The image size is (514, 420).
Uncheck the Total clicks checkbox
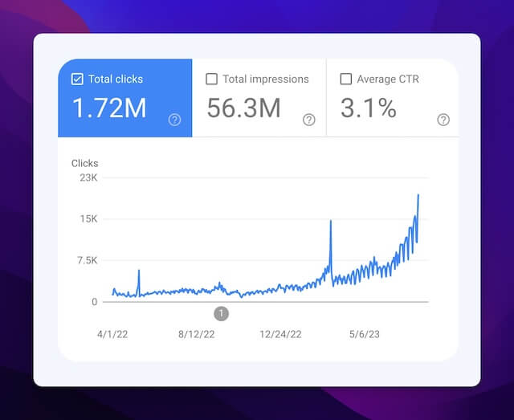pos(77,79)
